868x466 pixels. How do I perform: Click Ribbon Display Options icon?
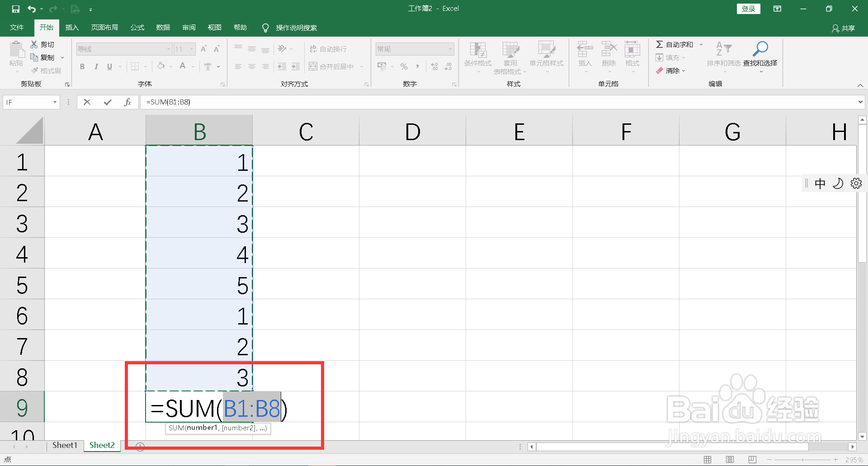tap(777, 9)
